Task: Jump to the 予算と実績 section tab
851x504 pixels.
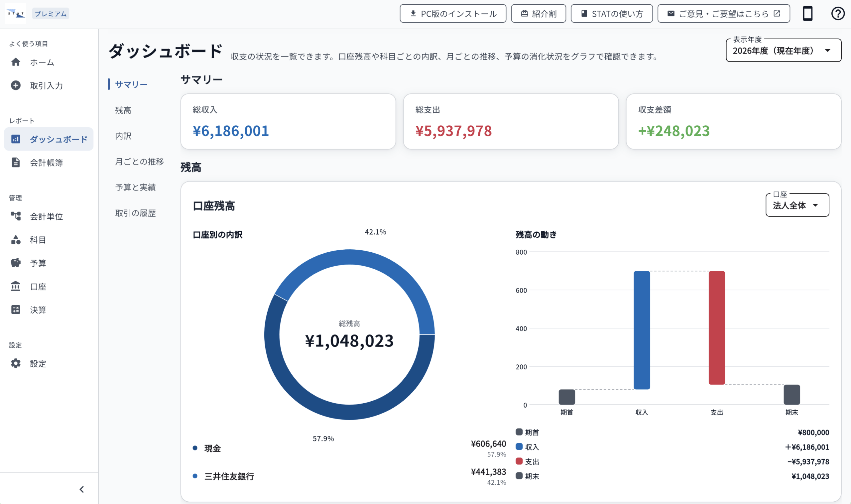Action: [x=135, y=187]
